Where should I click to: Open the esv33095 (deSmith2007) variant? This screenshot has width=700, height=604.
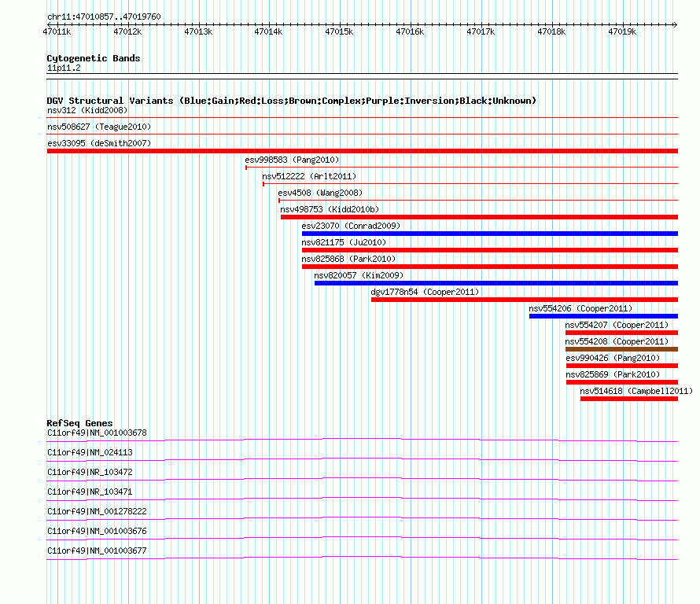click(99, 143)
